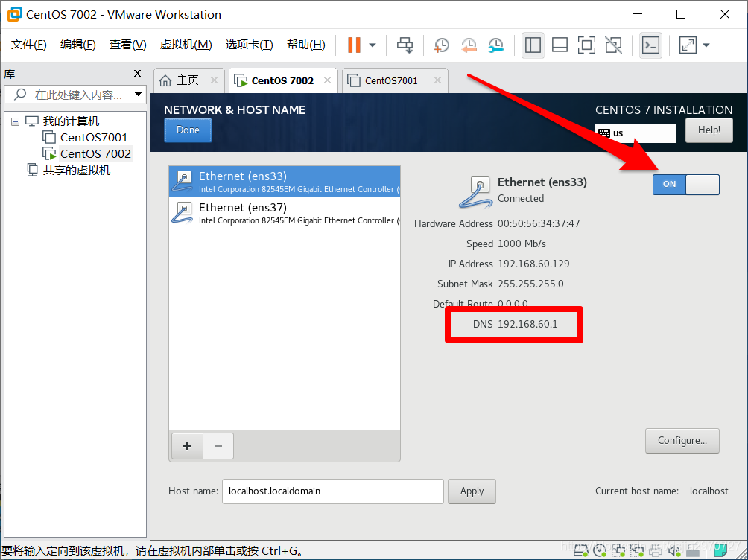The height and width of the screenshot is (560, 748).
Task: Close the CentOS 7002 tab
Action: pyautogui.click(x=327, y=80)
